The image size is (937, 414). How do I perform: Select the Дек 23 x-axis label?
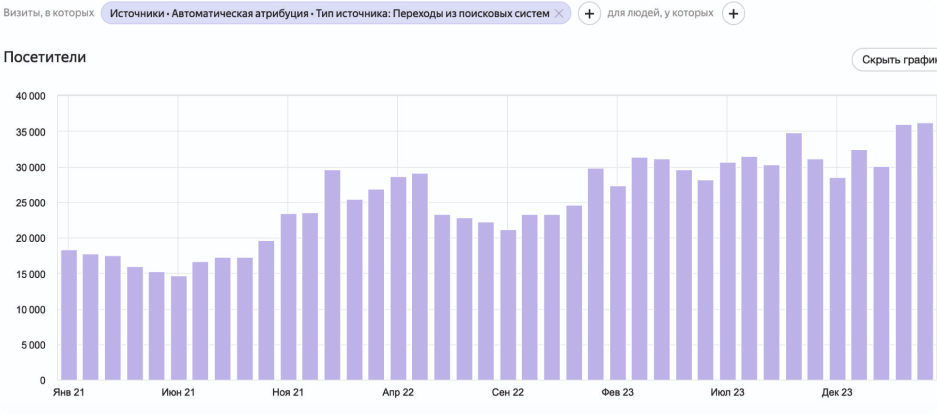click(x=837, y=392)
